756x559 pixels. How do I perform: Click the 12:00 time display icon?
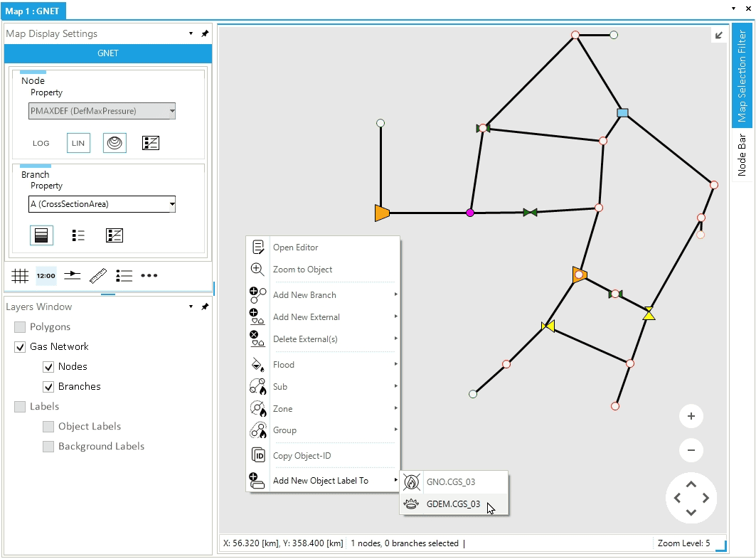tap(46, 276)
